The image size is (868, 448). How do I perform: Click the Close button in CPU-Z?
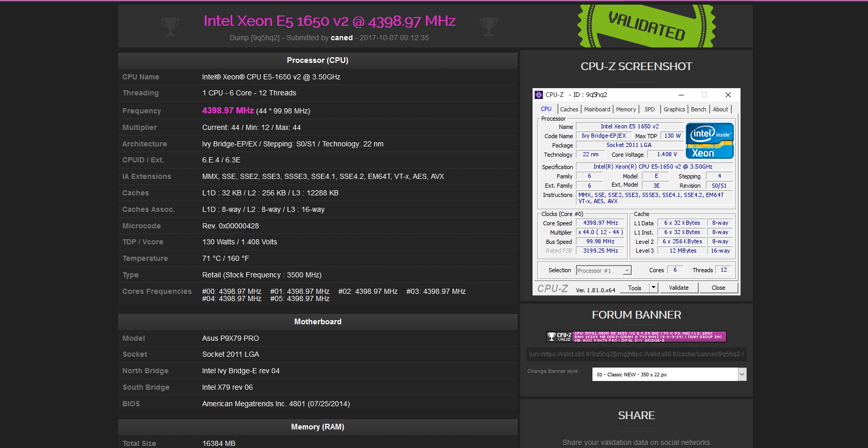click(x=718, y=288)
